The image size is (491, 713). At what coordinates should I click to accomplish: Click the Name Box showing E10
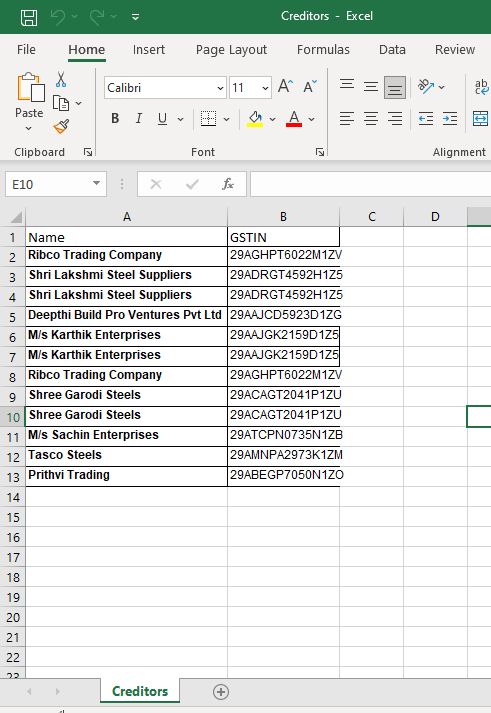pyautogui.click(x=48, y=184)
